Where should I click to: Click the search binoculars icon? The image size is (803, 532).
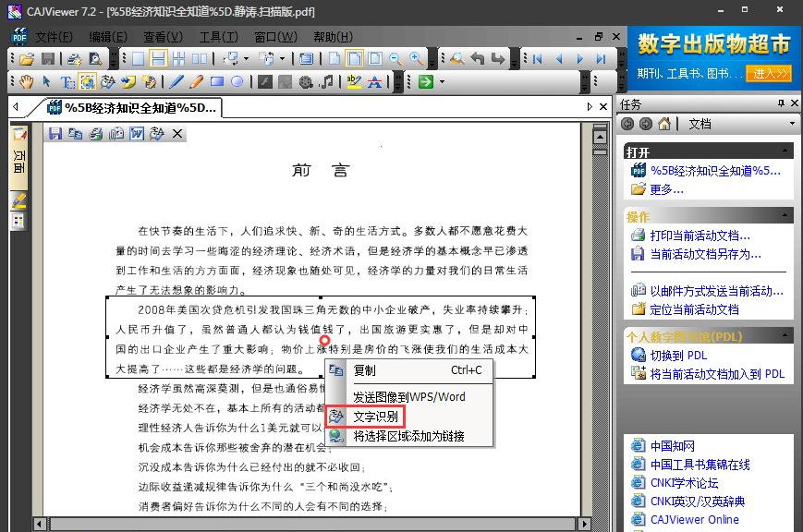coord(457,59)
